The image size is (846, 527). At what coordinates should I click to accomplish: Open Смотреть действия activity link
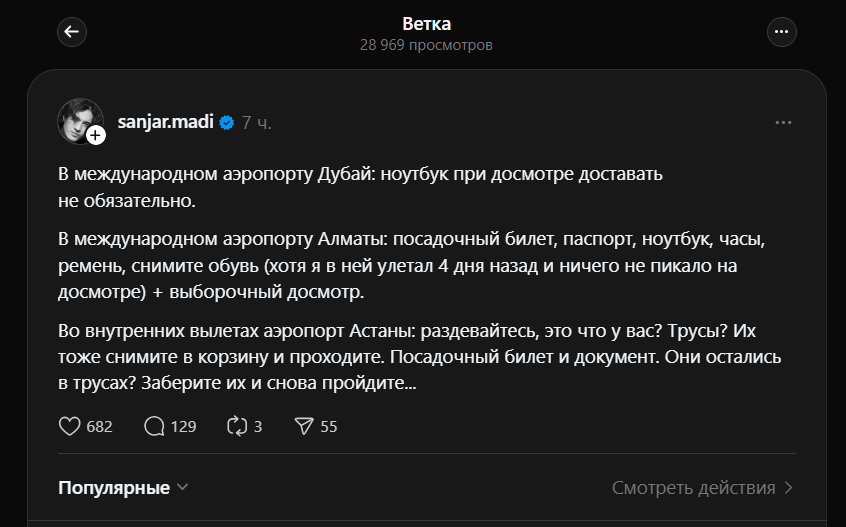click(x=693, y=488)
